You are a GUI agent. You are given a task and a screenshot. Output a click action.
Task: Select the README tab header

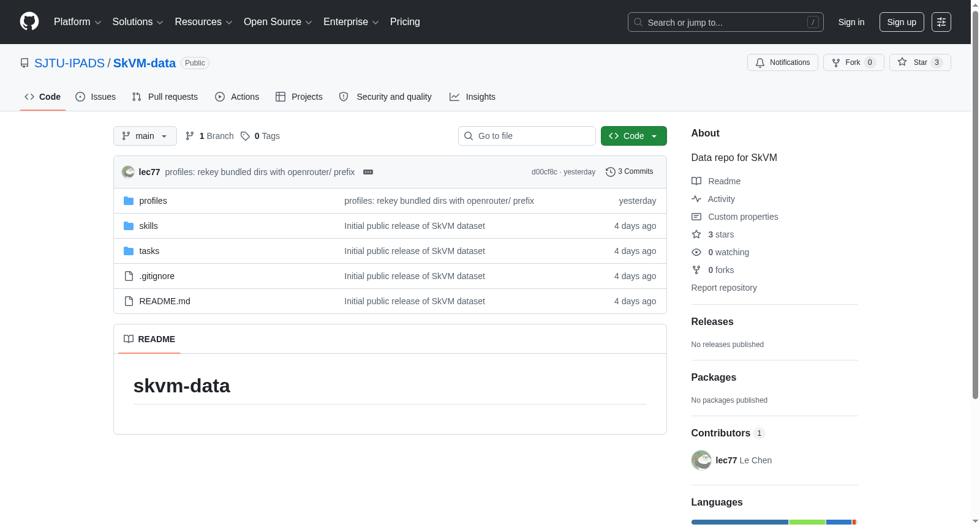pos(149,339)
